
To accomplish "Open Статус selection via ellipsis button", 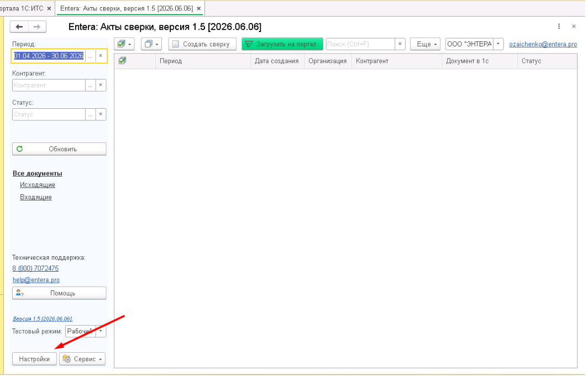I will [91, 114].
